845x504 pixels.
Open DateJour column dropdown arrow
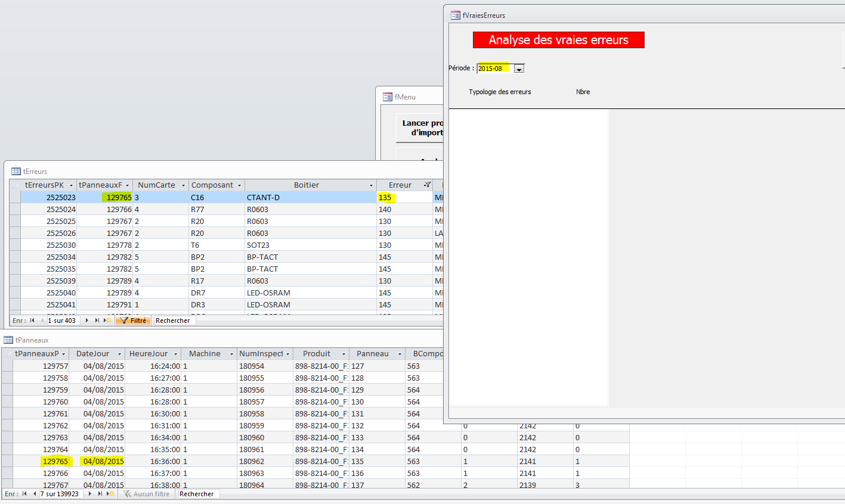click(119, 354)
